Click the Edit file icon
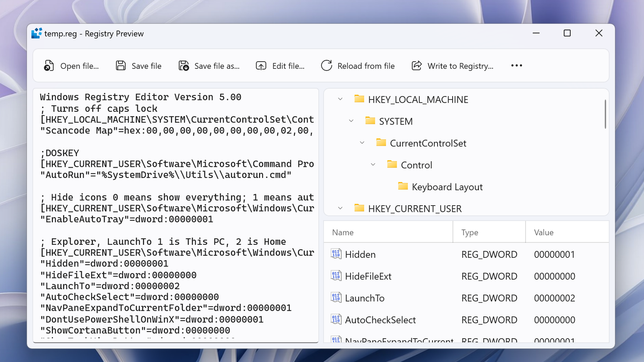This screenshot has width=644, height=362. (x=261, y=66)
